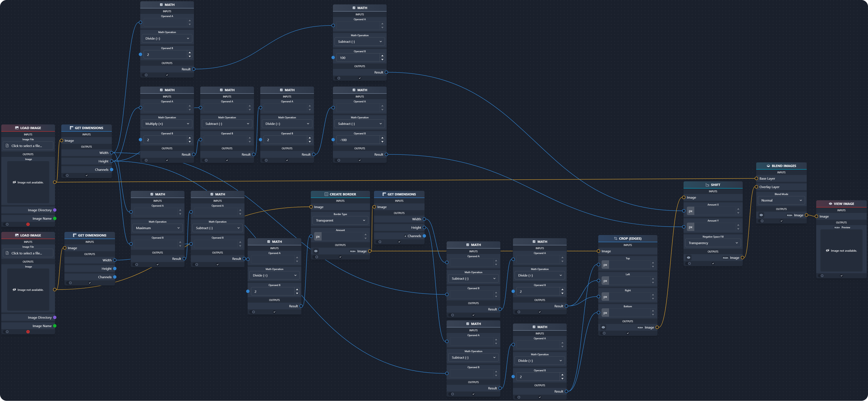The image size is (868, 401).
Task: Toggle the eye on Shift Image output
Action: (x=688, y=257)
